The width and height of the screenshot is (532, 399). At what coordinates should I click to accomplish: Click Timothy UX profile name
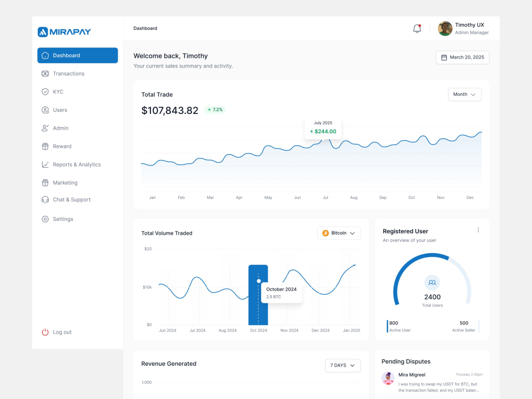[x=470, y=25]
